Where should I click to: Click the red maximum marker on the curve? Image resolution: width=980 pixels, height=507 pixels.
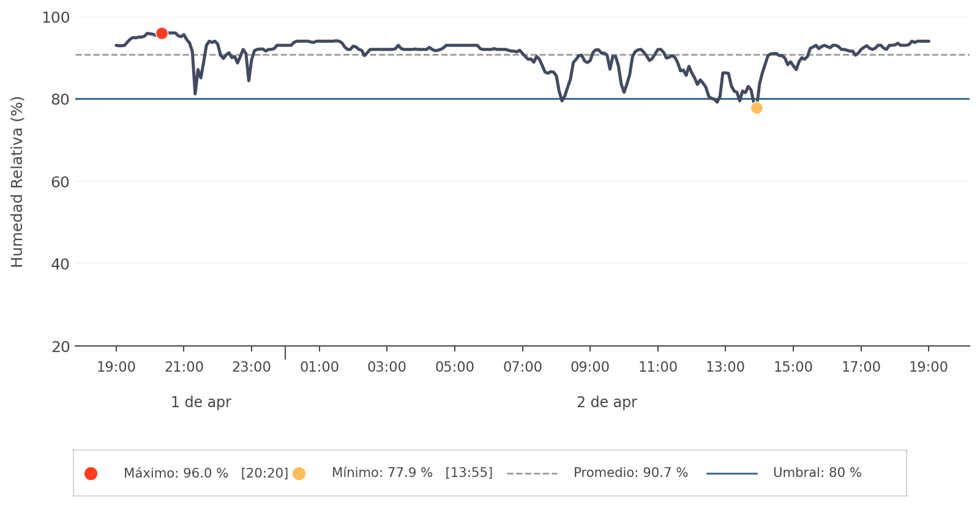pos(162,33)
